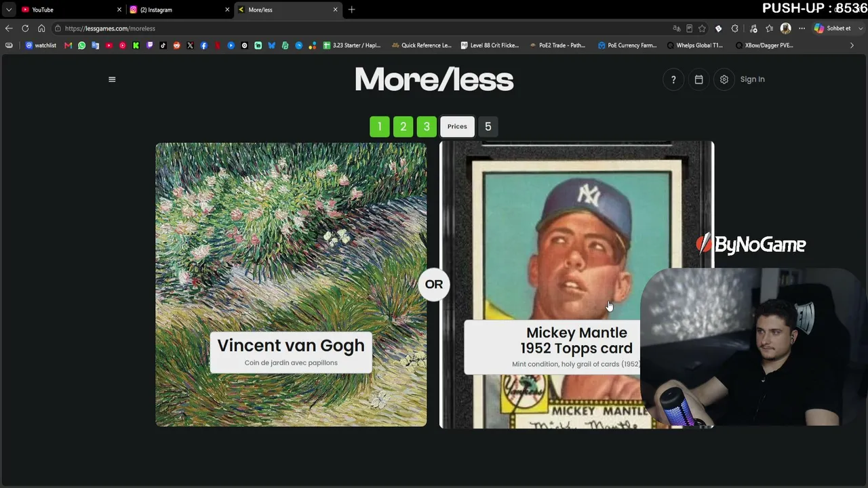The height and width of the screenshot is (488, 868).
Task: Close the YouTube tab
Action: click(119, 9)
